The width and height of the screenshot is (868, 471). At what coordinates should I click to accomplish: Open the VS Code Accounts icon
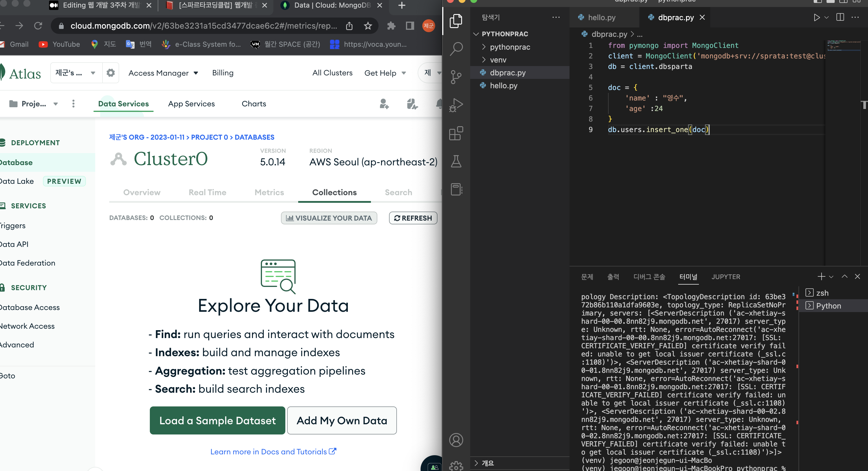(456, 440)
